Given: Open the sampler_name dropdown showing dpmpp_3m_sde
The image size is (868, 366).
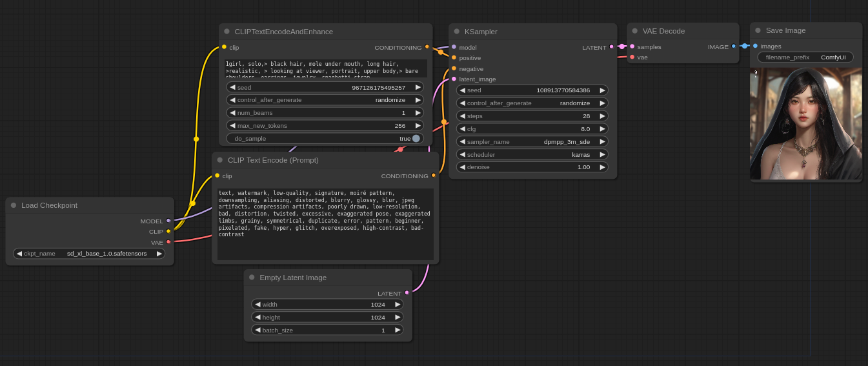Looking at the screenshot, I should (x=532, y=141).
